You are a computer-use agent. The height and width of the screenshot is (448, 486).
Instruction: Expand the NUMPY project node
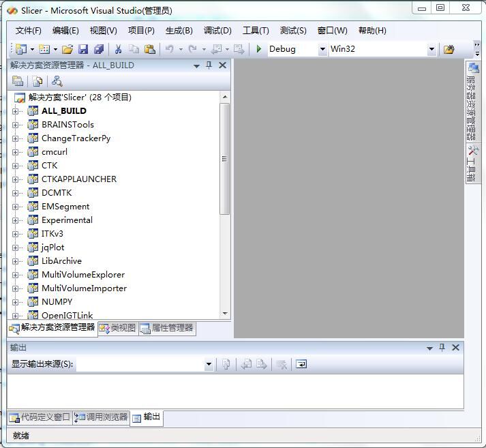pos(15,302)
